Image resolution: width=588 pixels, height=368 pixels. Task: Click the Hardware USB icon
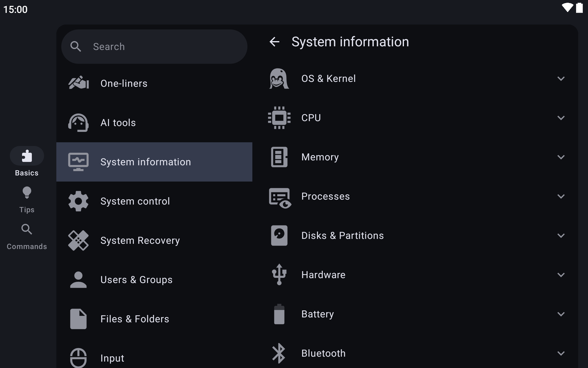279,274
